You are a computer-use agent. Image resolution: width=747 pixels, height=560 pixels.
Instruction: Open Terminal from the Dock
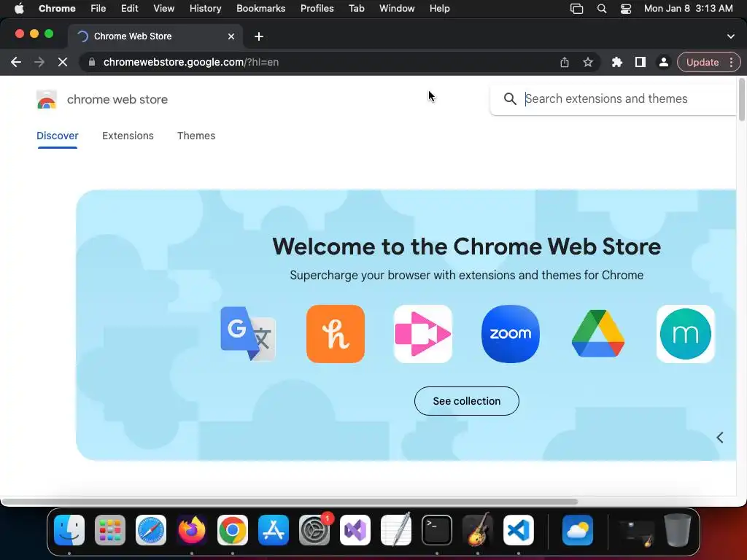coord(437,530)
